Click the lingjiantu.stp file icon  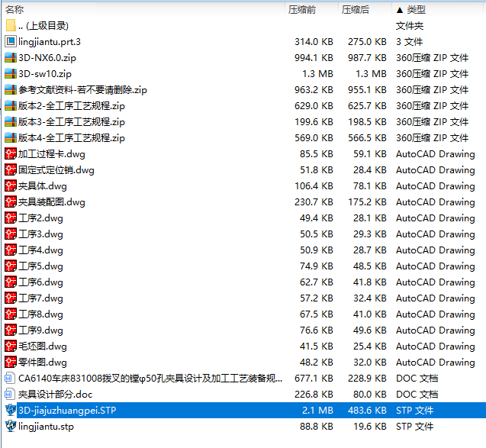click(x=11, y=427)
